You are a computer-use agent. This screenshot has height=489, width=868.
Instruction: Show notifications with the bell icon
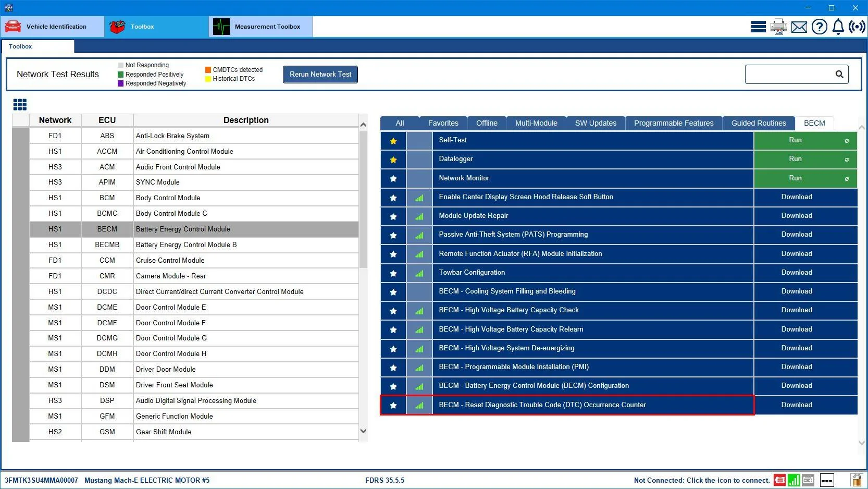[838, 27]
